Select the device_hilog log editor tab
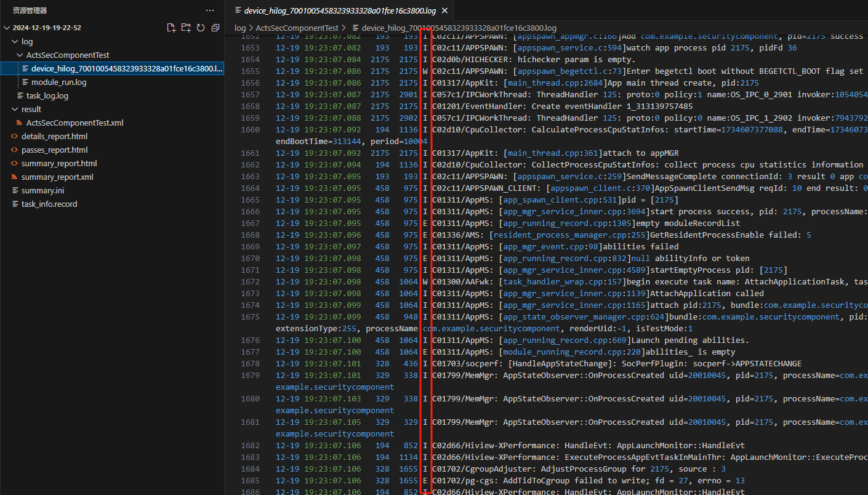 (339, 11)
